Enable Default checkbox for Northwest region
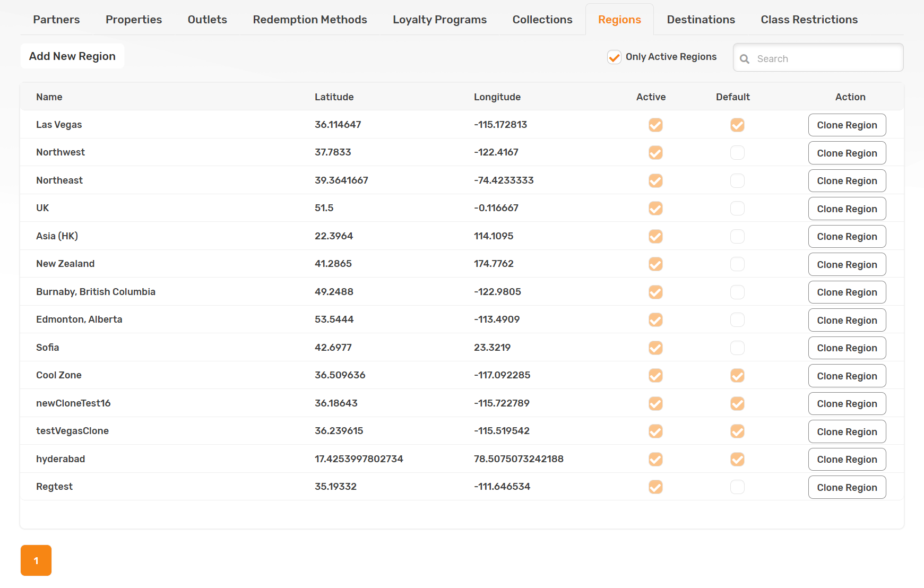The image size is (924, 588). (737, 153)
